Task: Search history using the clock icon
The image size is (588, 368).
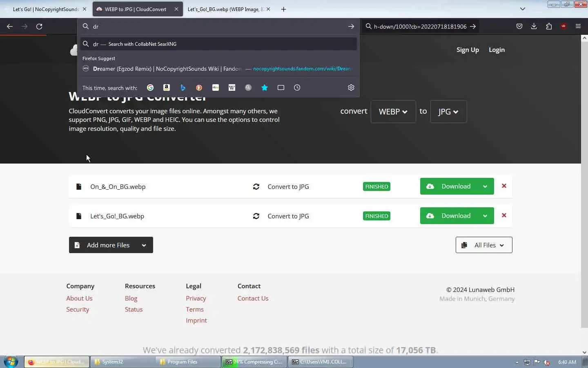Action: coord(297,88)
